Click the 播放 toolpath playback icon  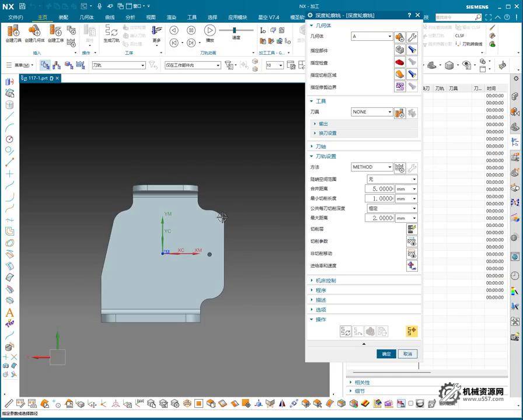(x=210, y=31)
